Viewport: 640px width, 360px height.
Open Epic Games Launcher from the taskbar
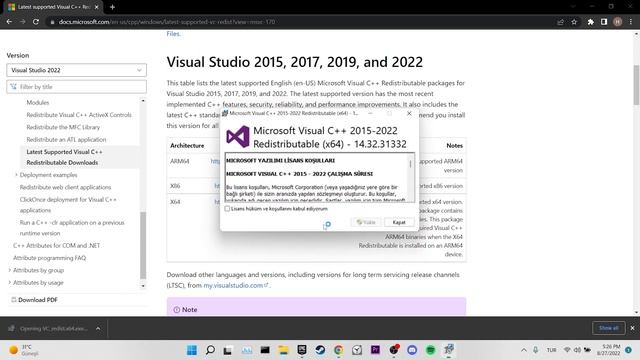(302, 350)
